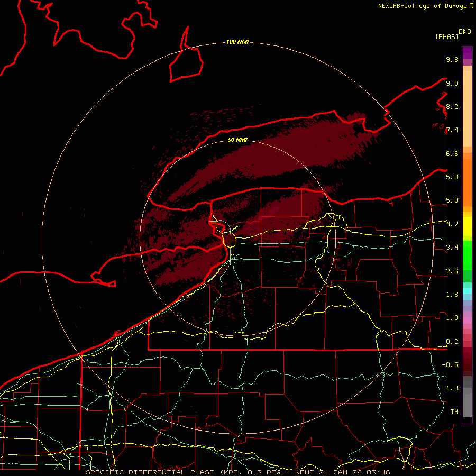Click the purple top segment of the color bar
This screenshot has width=476, height=476.
[467, 53]
